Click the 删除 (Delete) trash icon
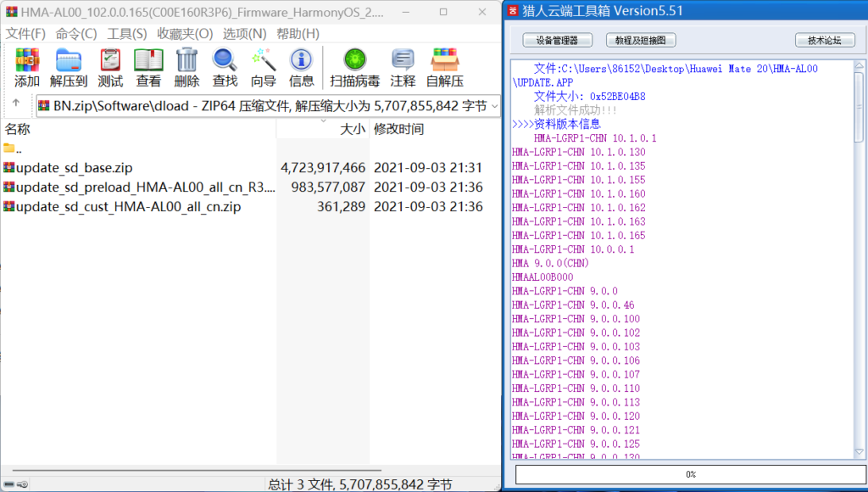The image size is (868, 492). [186, 60]
